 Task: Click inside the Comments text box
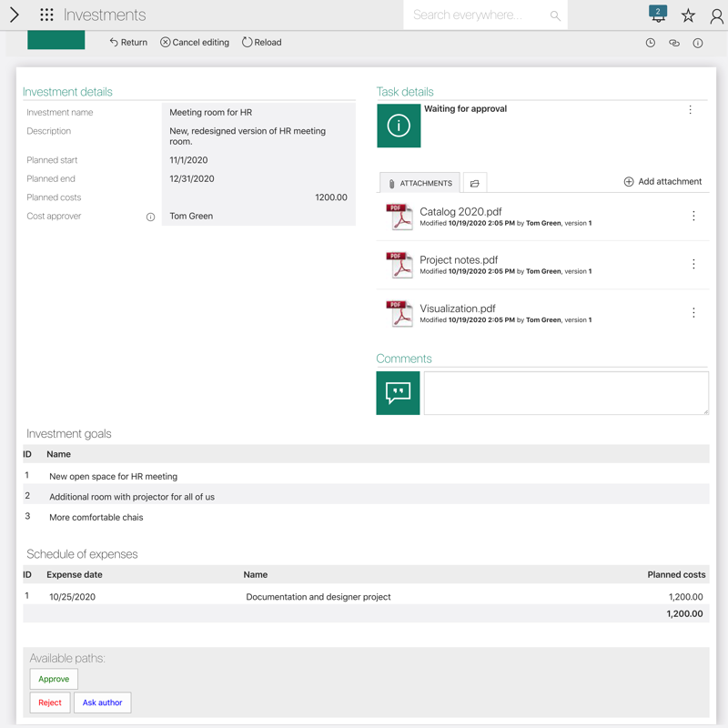coord(565,393)
